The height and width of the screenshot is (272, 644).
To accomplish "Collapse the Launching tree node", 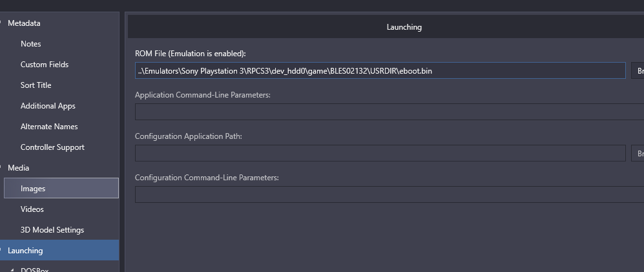I will point(1,250).
